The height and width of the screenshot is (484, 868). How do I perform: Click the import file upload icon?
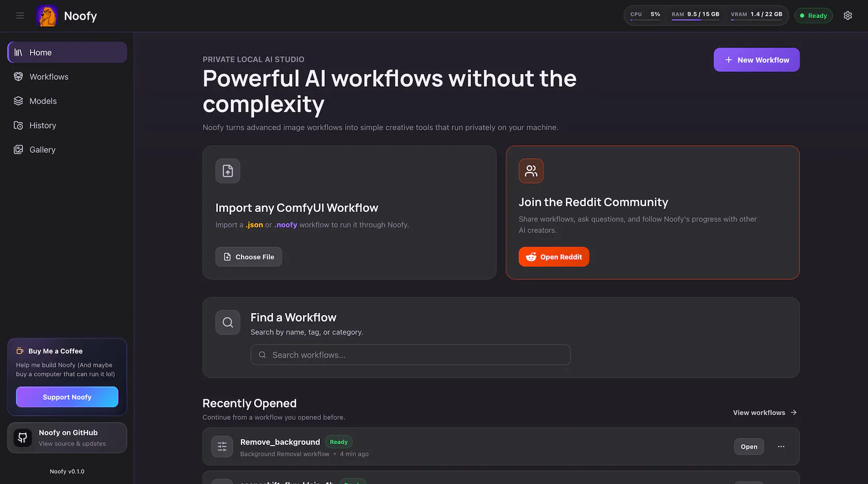tap(228, 171)
